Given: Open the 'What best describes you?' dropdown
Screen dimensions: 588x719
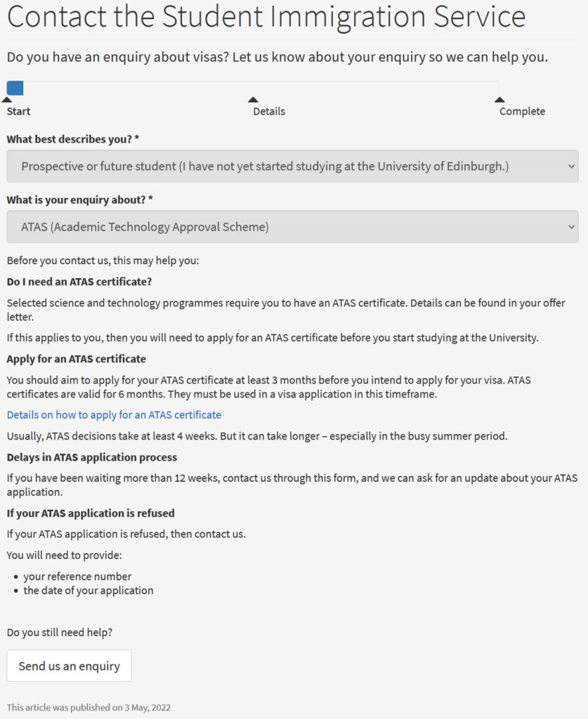Looking at the screenshot, I should pyautogui.click(x=292, y=166).
